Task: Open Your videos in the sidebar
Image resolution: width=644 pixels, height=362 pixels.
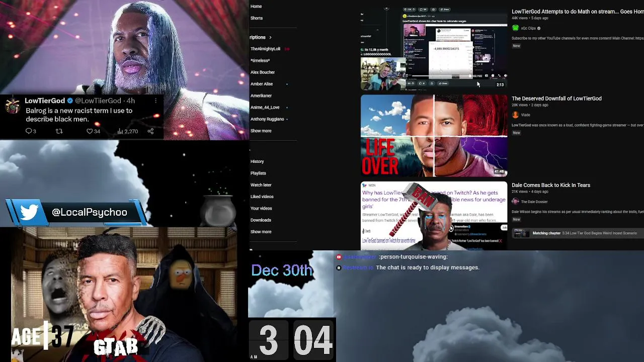Action: 261,208
